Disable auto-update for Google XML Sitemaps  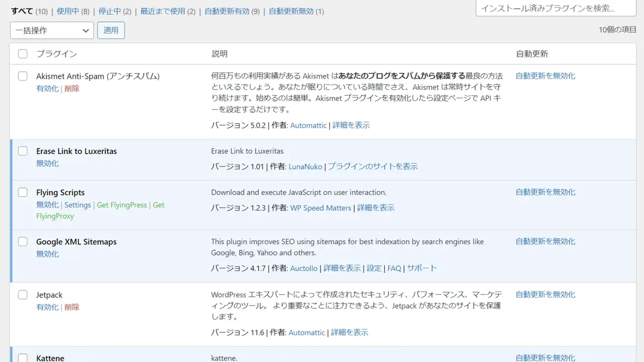545,241
